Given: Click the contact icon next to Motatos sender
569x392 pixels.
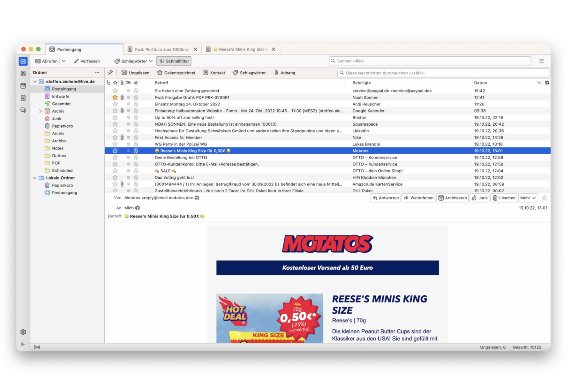Looking at the screenshot, I should coord(197,198).
